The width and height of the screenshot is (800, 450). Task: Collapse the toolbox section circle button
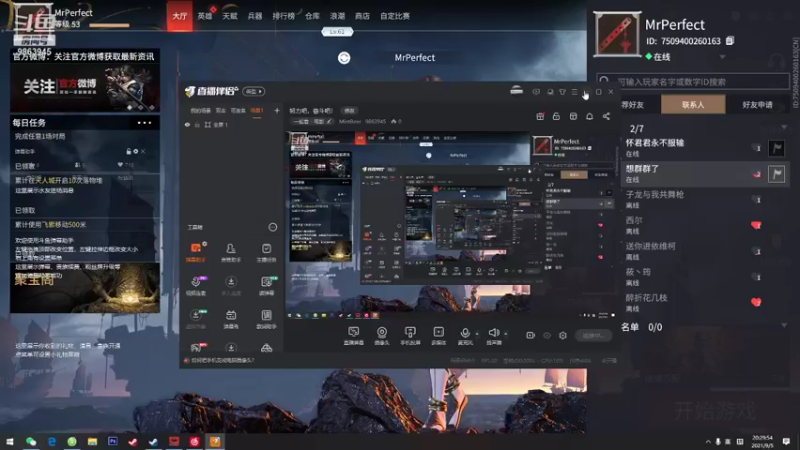[x=273, y=227]
